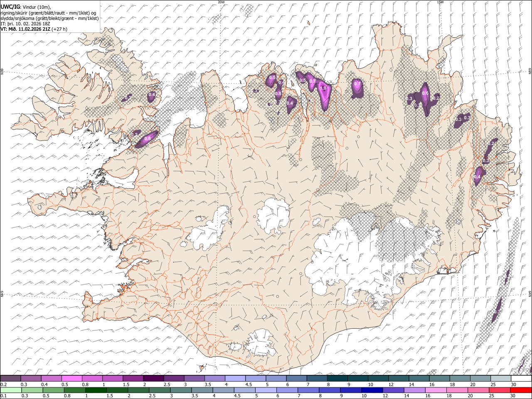Pick the lavender 4–4.5 snow legend swatch
The height and width of the screenshot is (399, 532).
tap(235, 379)
